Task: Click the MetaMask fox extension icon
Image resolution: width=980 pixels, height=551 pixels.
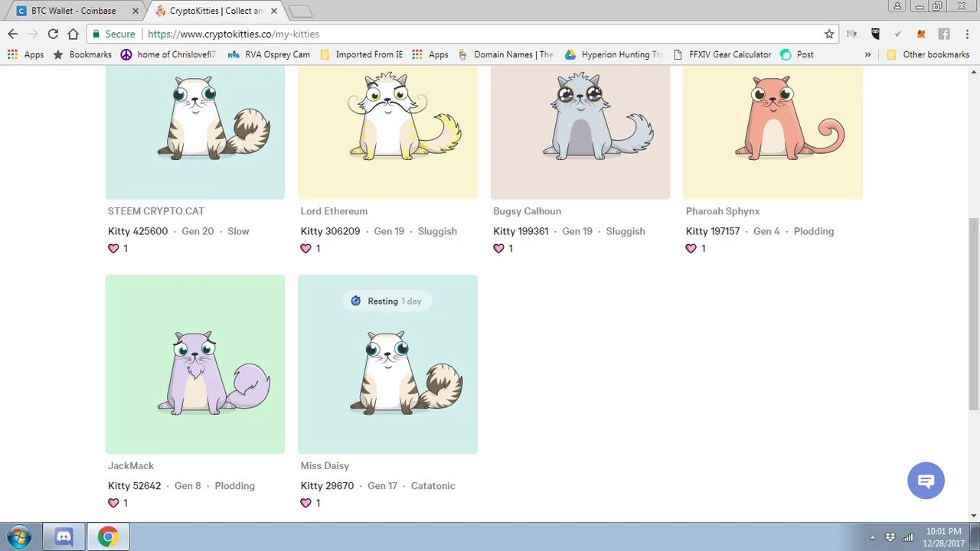Action: point(922,34)
